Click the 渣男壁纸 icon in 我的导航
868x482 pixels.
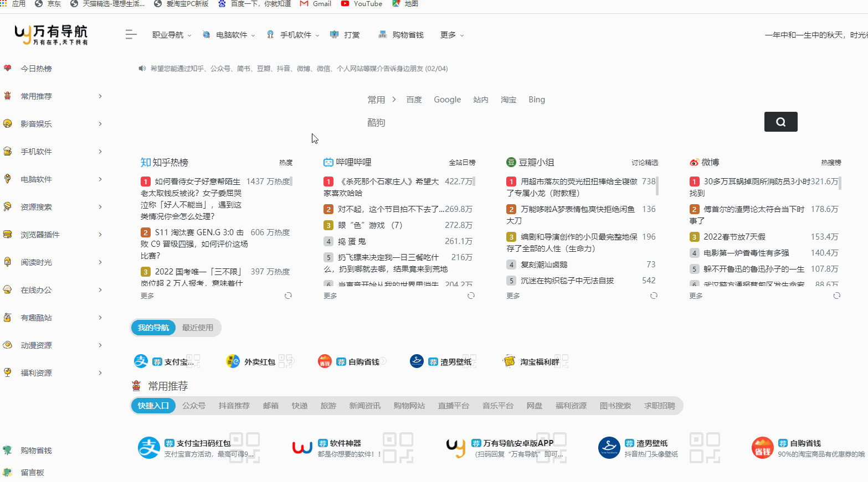(x=417, y=361)
